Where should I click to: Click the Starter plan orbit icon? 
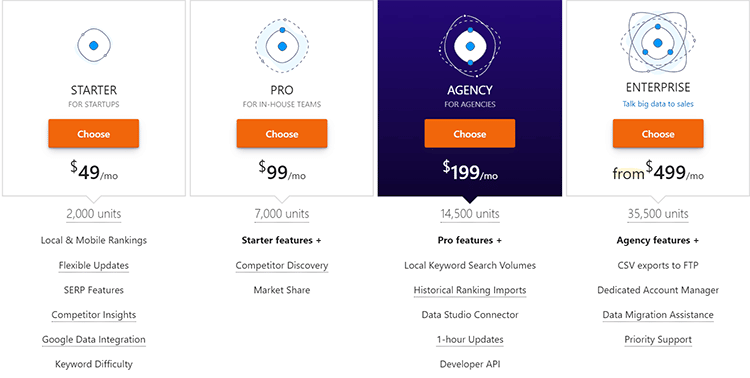[94, 45]
